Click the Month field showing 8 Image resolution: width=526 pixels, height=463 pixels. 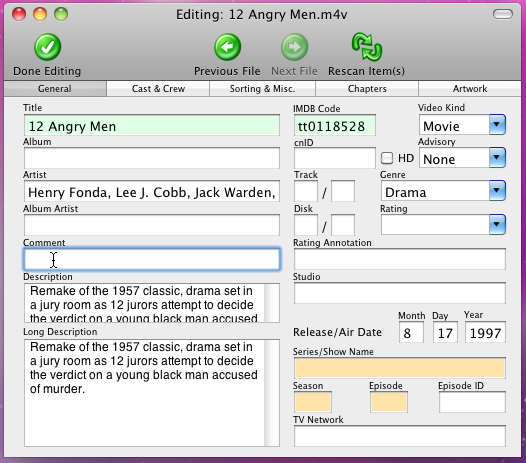tap(411, 332)
